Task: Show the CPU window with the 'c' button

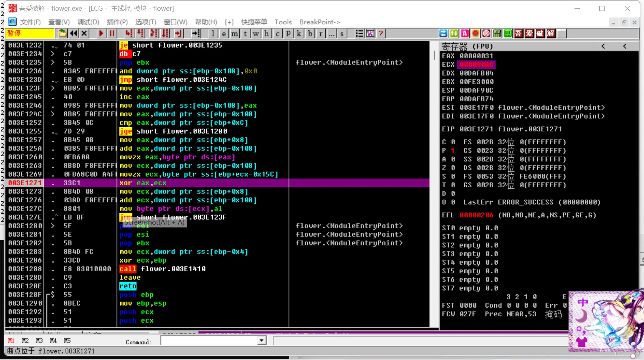Action: [277, 33]
